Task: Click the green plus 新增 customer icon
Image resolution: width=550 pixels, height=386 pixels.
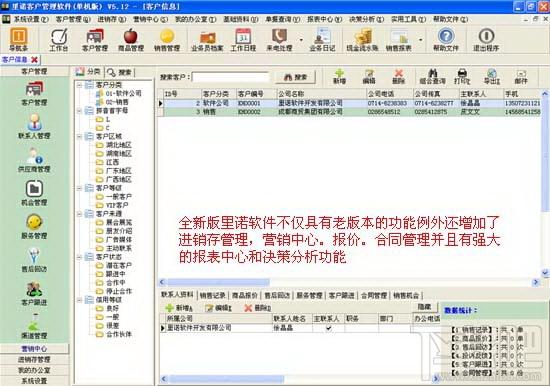Action: pos(339,76)
